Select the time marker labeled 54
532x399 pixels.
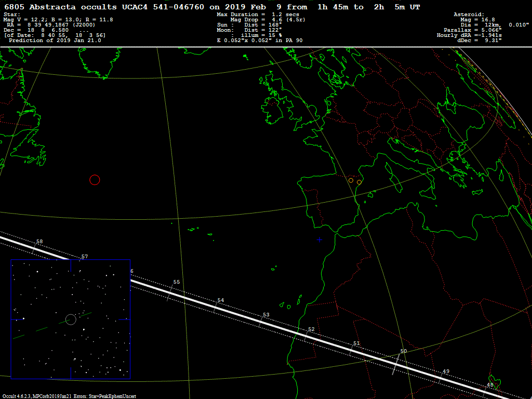point(220,301)
